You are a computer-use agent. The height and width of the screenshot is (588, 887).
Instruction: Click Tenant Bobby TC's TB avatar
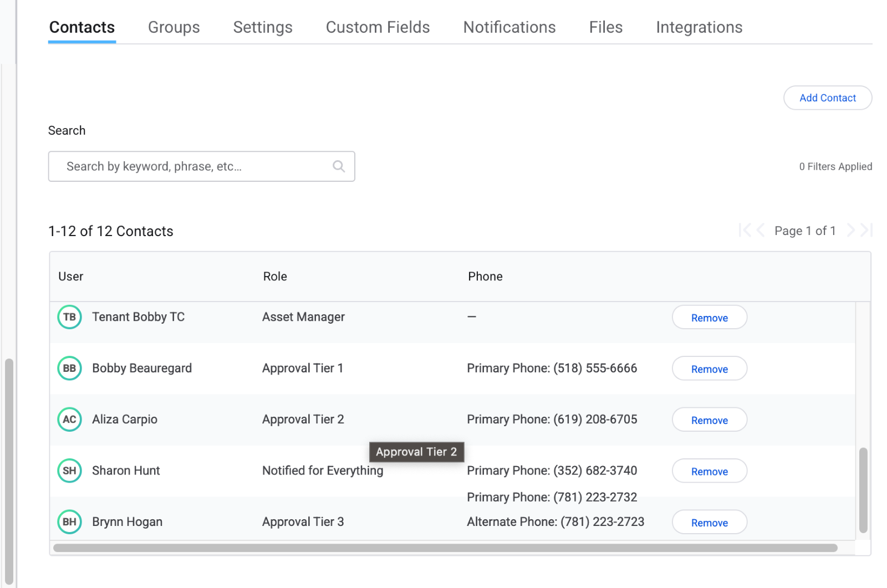coord(69,317)
